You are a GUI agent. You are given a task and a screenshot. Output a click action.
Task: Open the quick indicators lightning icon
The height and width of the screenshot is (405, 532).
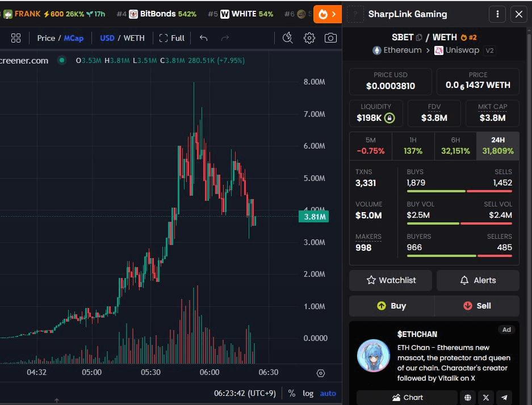(288, 38)
